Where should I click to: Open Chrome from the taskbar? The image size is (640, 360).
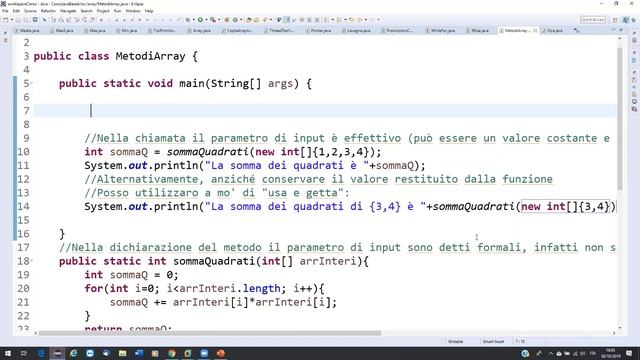click(x=171, y=353)
